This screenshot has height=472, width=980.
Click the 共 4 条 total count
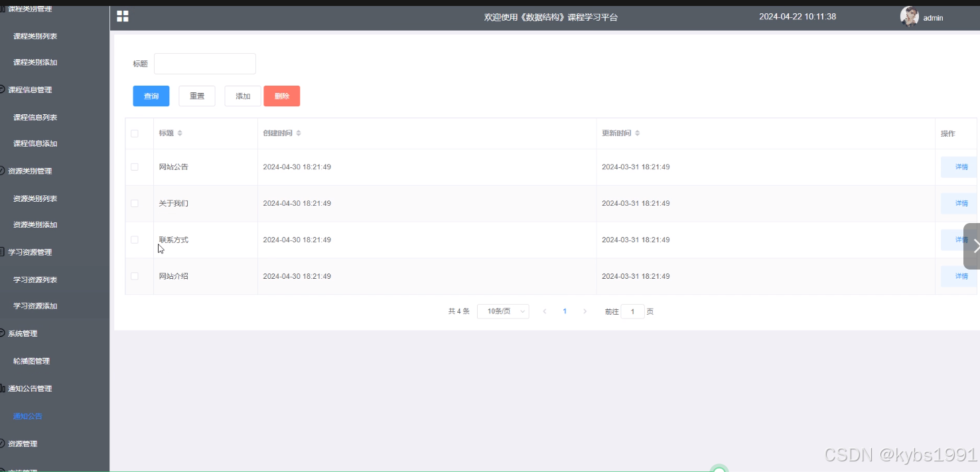[x=459, y=311]
